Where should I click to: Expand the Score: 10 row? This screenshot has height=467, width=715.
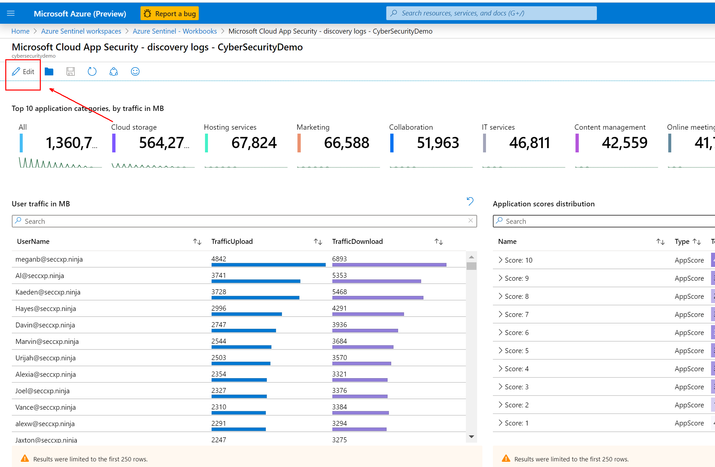click(x=500, y=260)
